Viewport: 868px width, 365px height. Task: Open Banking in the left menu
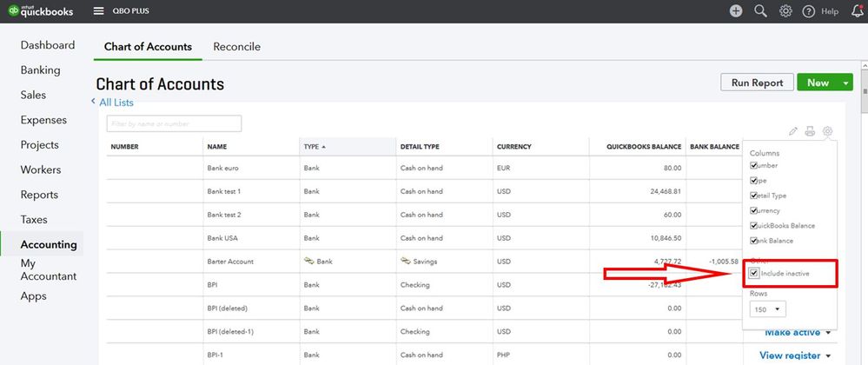tap(40, 70)
